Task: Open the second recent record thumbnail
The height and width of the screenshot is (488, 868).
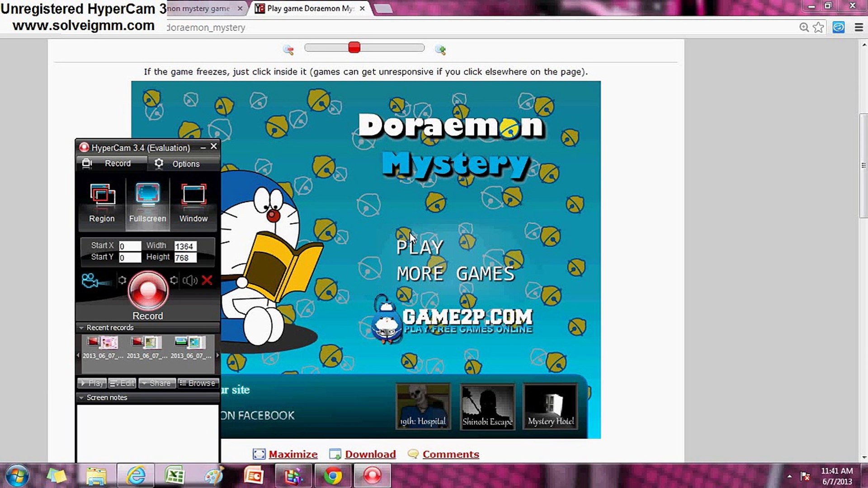Action: 146,347
